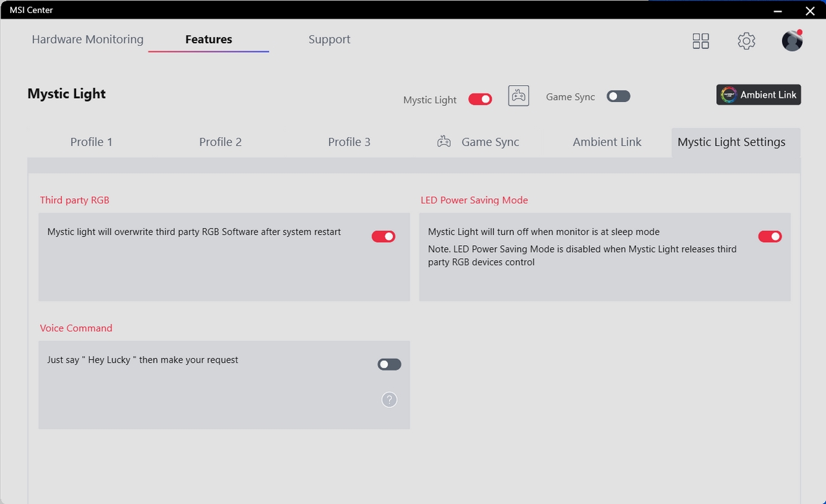
Task: Switch to Profile 2 tab
Action: pyautogui.click(x=221, y=142)
